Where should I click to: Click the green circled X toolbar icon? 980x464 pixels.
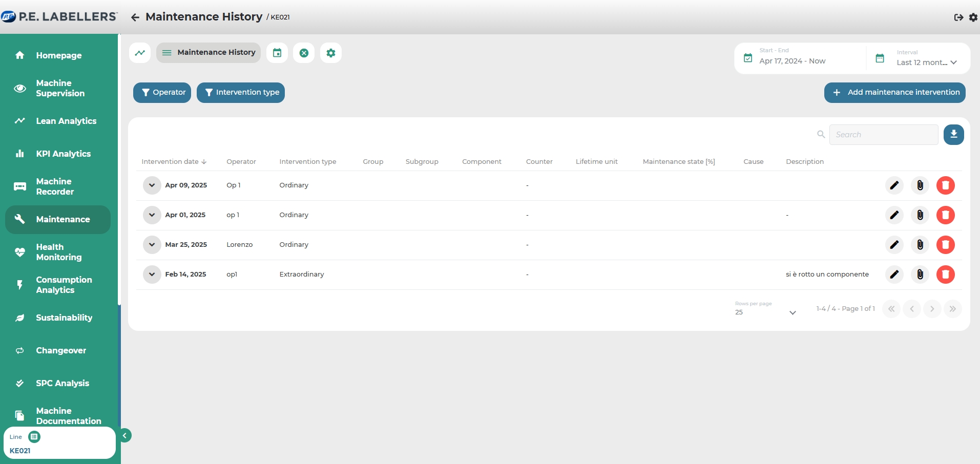click(304, 53)
